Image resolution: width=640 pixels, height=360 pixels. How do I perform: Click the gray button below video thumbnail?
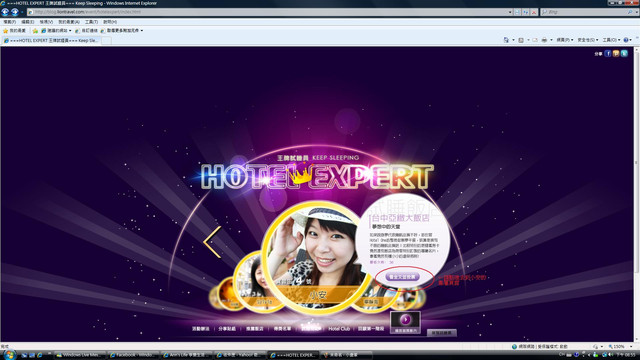[x=442, y=333]
